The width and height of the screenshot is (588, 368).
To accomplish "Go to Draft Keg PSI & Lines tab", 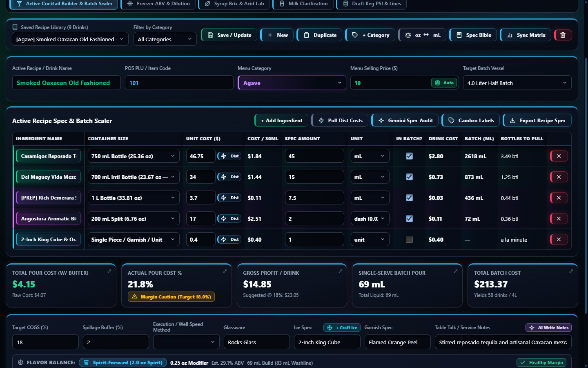I will 372,4.
